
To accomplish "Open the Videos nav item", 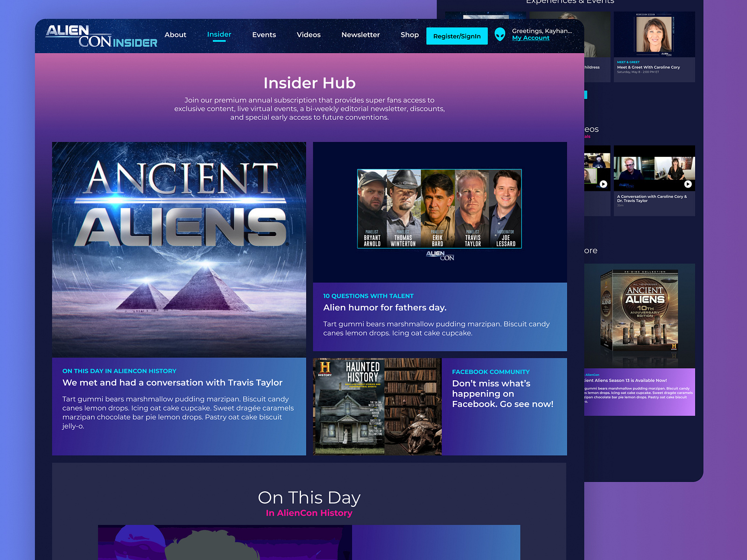I will (309, 35).
